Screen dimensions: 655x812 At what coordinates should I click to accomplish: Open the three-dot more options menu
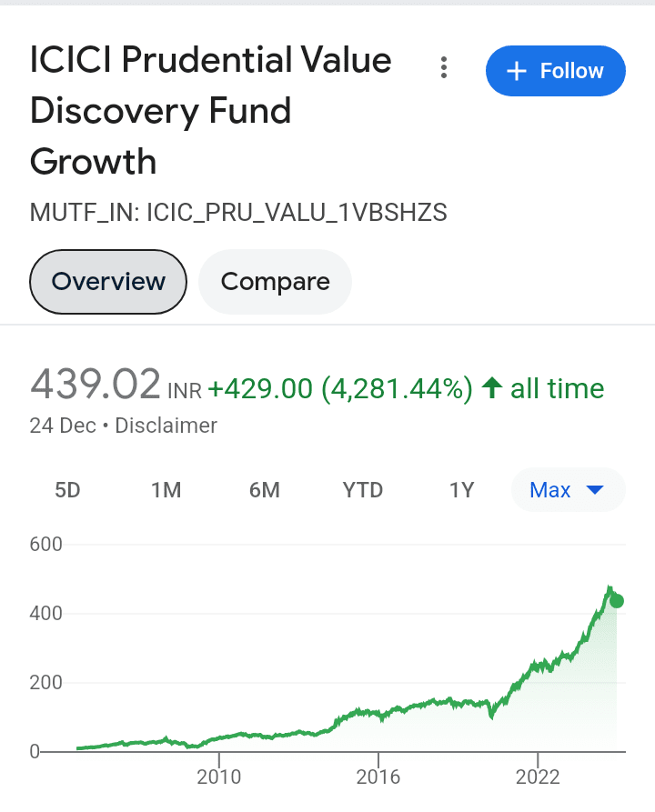click(444, 68)
